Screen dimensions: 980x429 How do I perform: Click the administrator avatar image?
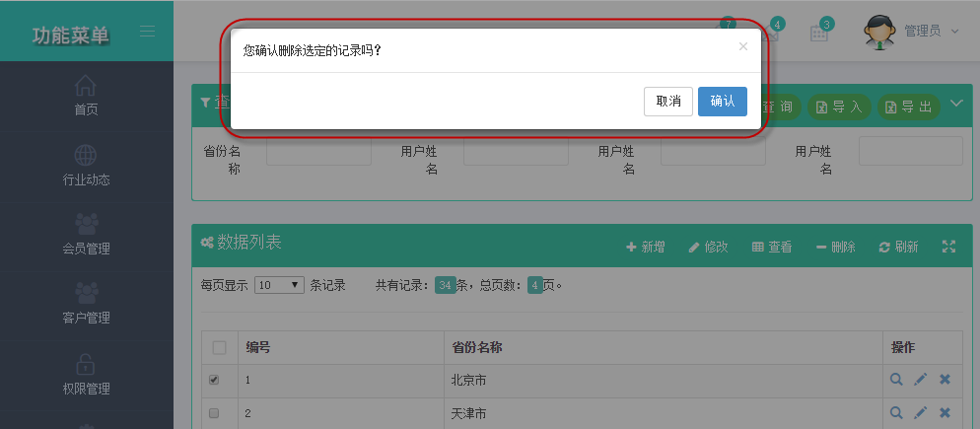pos(879,32)
